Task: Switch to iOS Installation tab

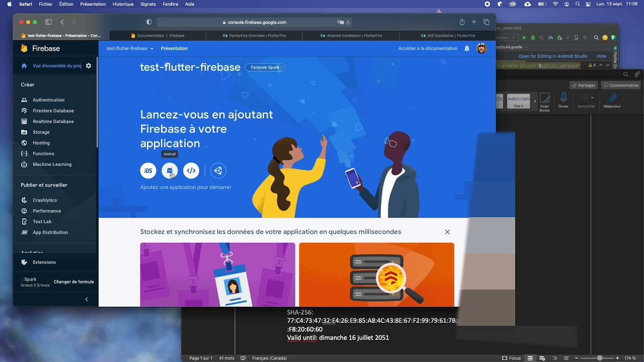Action: 447,36
